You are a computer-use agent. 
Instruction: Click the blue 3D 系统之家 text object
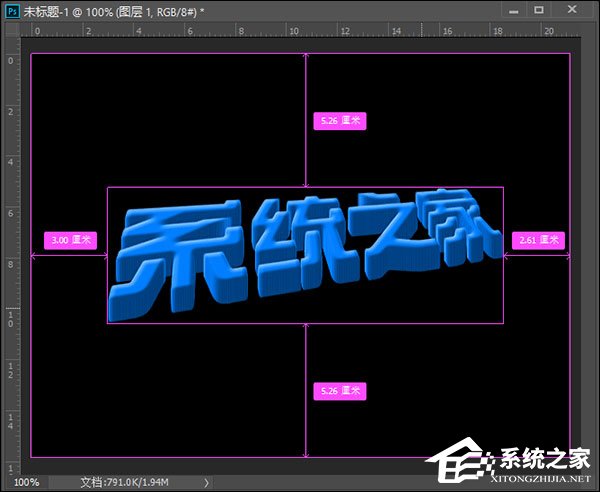(x=305, y=254)
